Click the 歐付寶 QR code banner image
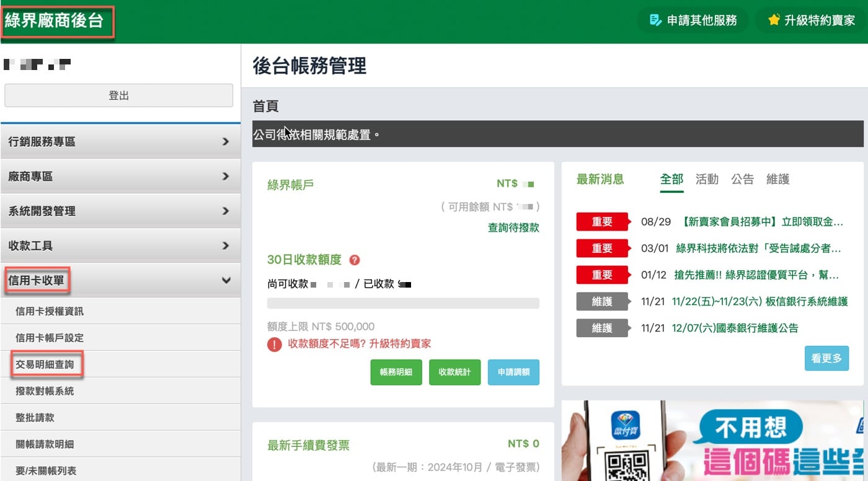 coord(712,441)
